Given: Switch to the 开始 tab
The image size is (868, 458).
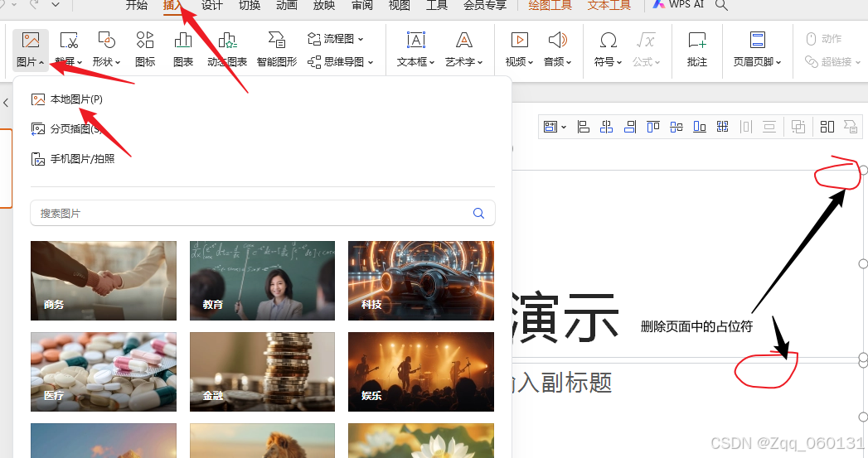Looking at the screenshot, I should (x=137, y=5).
